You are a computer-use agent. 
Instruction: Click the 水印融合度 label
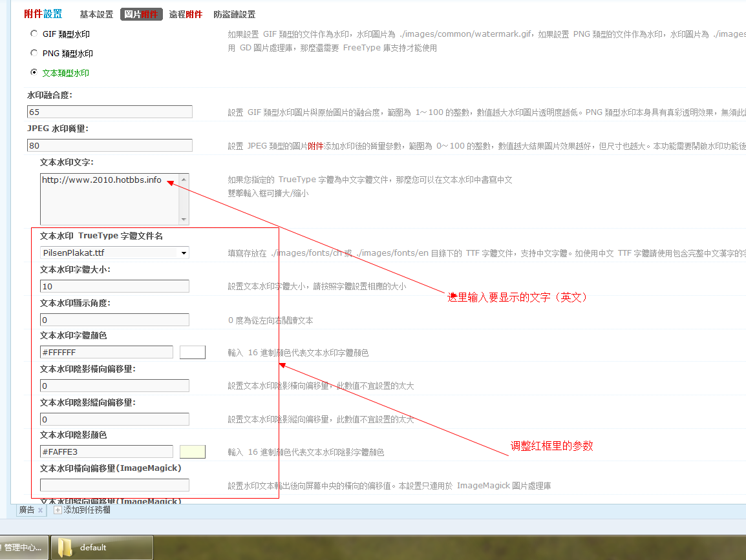tap(50, 95)
